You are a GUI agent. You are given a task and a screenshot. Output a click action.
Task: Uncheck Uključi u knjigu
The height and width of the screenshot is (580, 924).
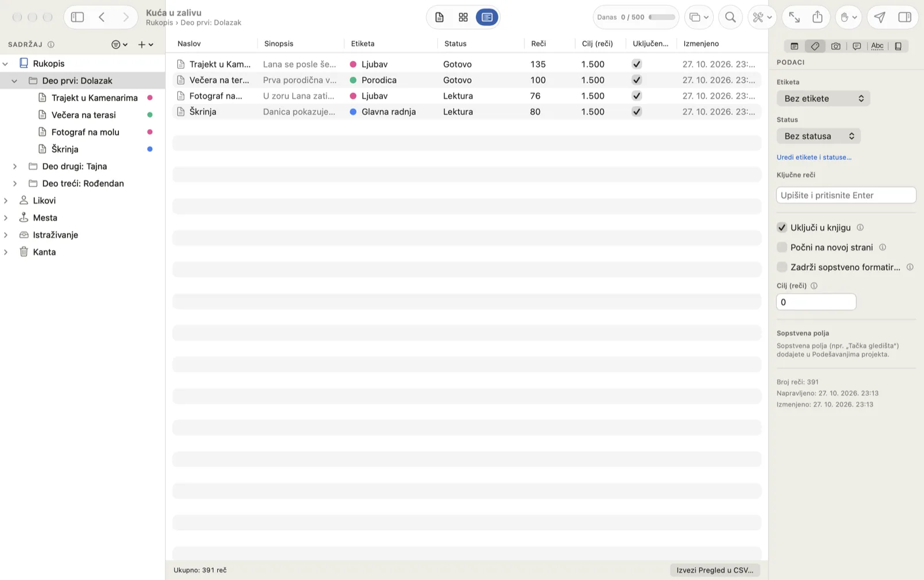[782, 227]
